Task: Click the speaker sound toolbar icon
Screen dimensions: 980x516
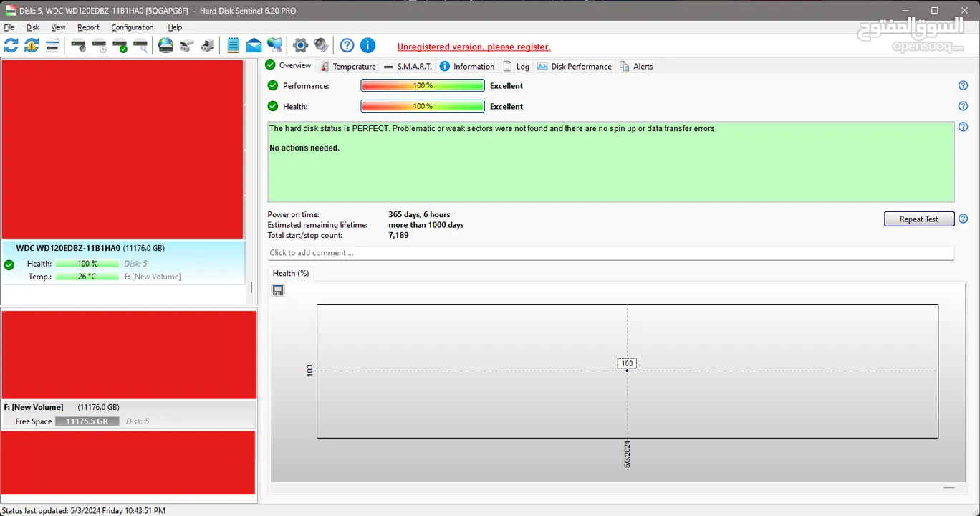Action: coord(321,46)
